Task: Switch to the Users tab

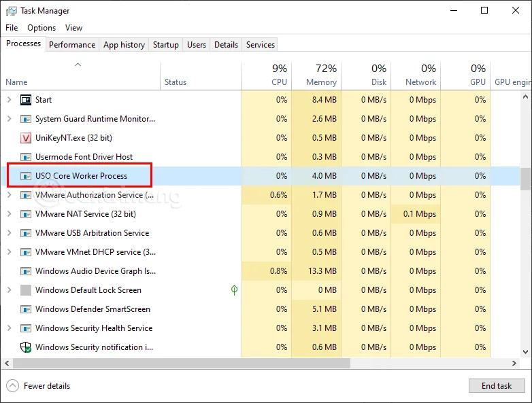Action: tap(197, 45)
